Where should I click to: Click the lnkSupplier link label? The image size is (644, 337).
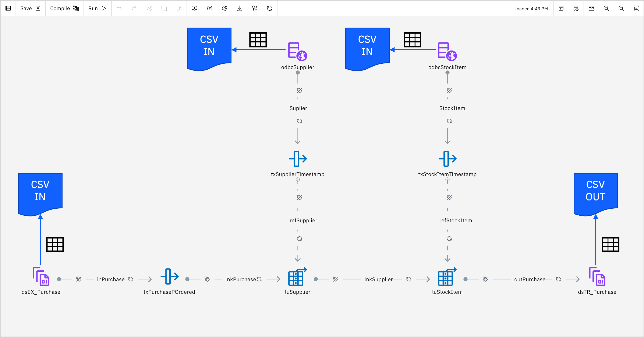click(378, 279)
